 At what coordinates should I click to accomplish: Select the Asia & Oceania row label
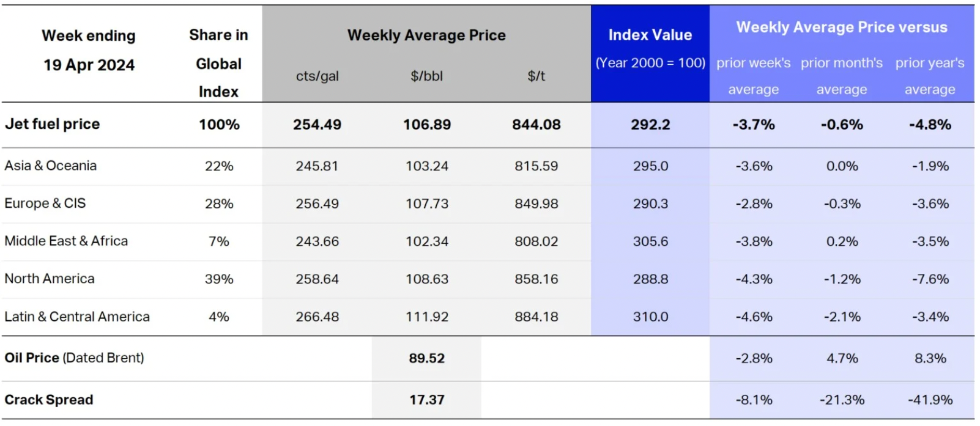[x=51, y=166]
